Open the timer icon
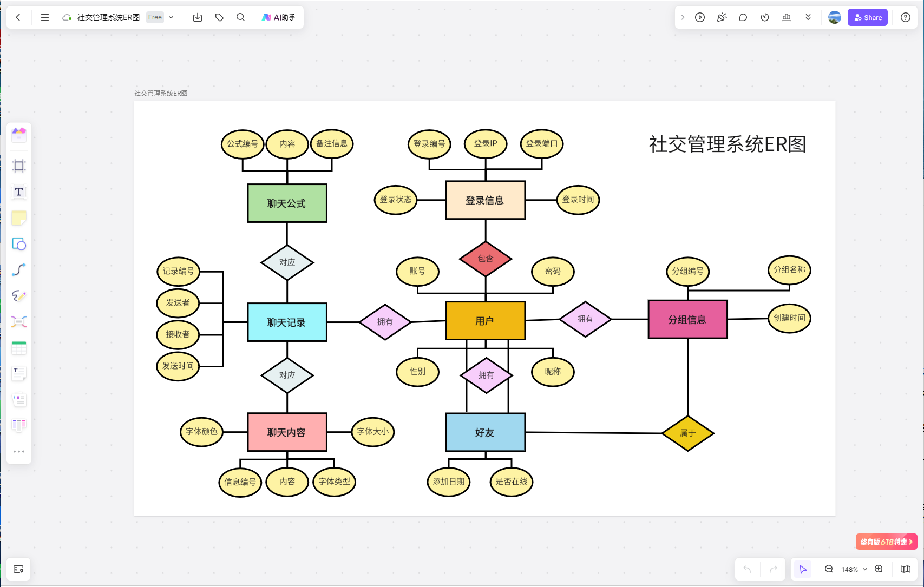 tap(765, 17)
